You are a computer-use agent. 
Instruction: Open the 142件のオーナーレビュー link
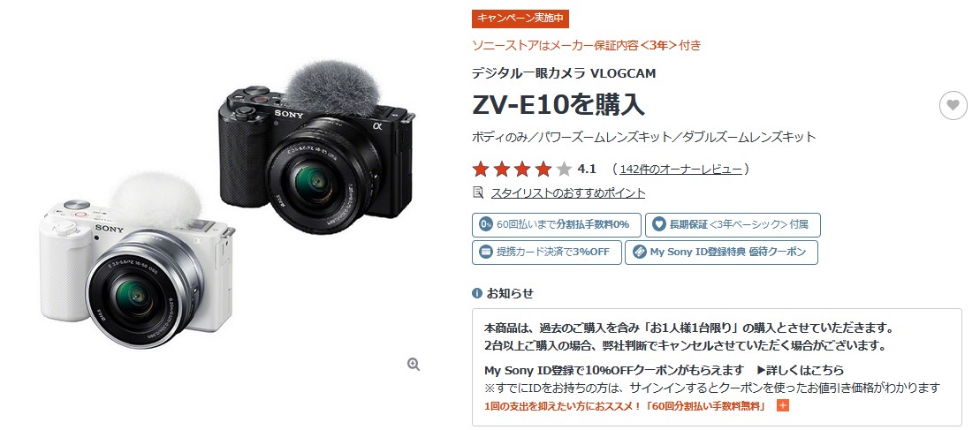680,170
